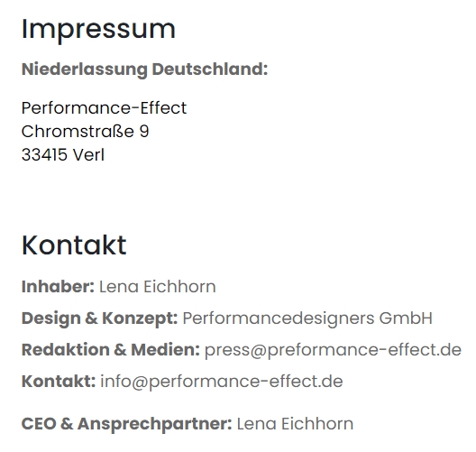The image size is (476, 452).
Task: Click the Kontakt section heading
Action: pyautogui.click(x=74, y=245)
